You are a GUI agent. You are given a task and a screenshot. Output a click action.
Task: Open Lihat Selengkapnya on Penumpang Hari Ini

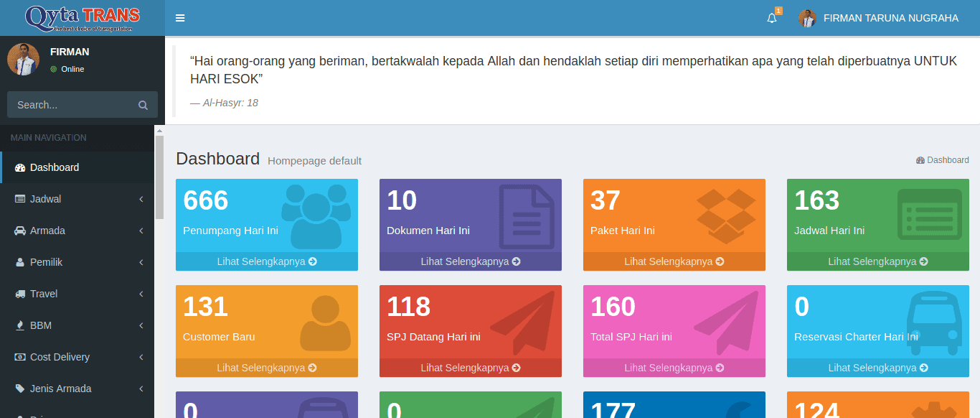tap(266, 261)
